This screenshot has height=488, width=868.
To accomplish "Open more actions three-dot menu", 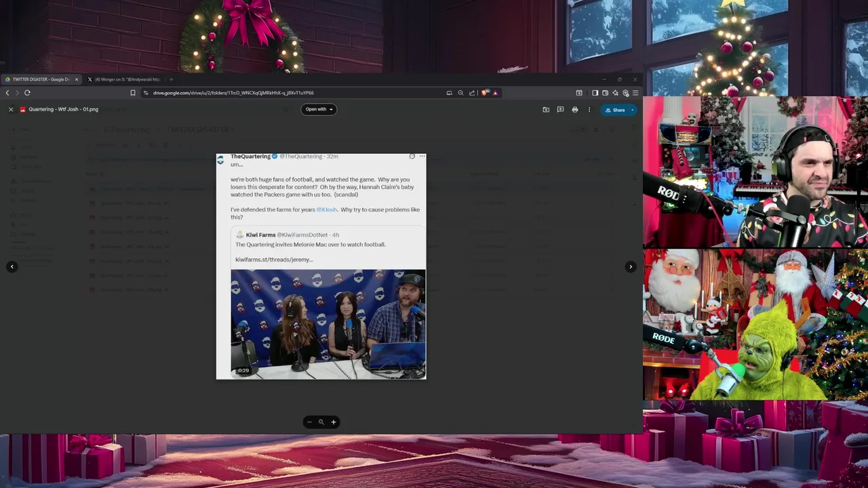I will click(x=589, y=110).
